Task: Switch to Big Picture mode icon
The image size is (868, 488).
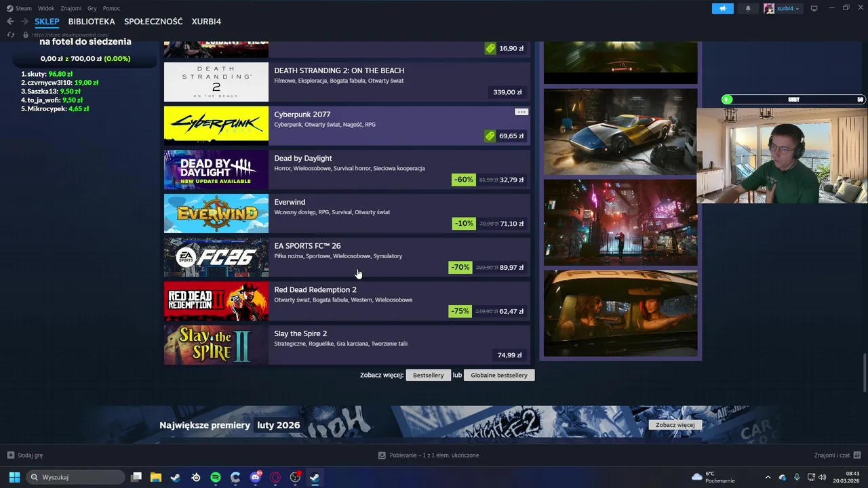Action: [x=814, y=8]
